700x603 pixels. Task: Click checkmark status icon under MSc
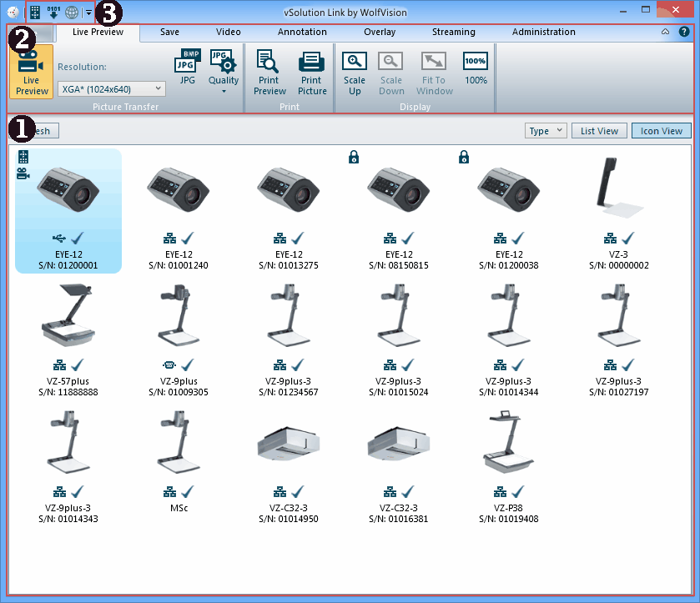tap(188, 492)
